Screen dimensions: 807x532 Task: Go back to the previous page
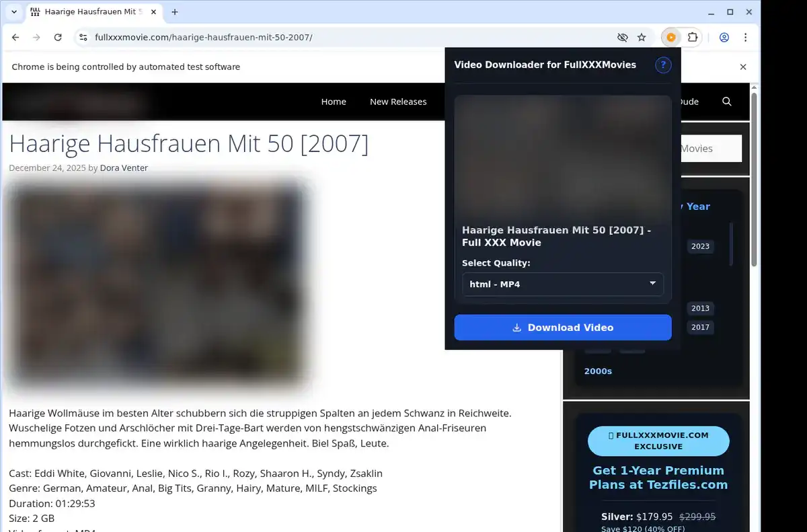tap(15, 38)
